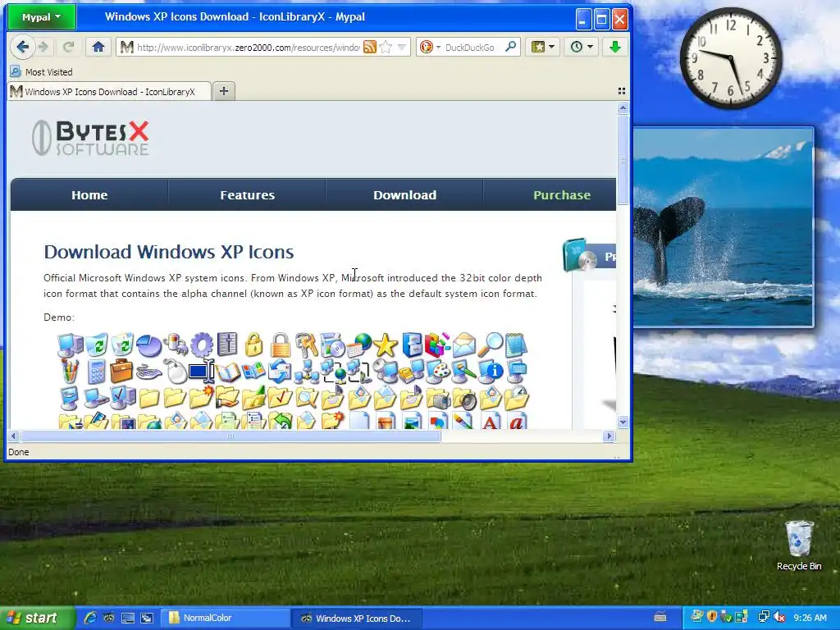Show the list of all tabs
840x630 pixels.
coord(622,91)
